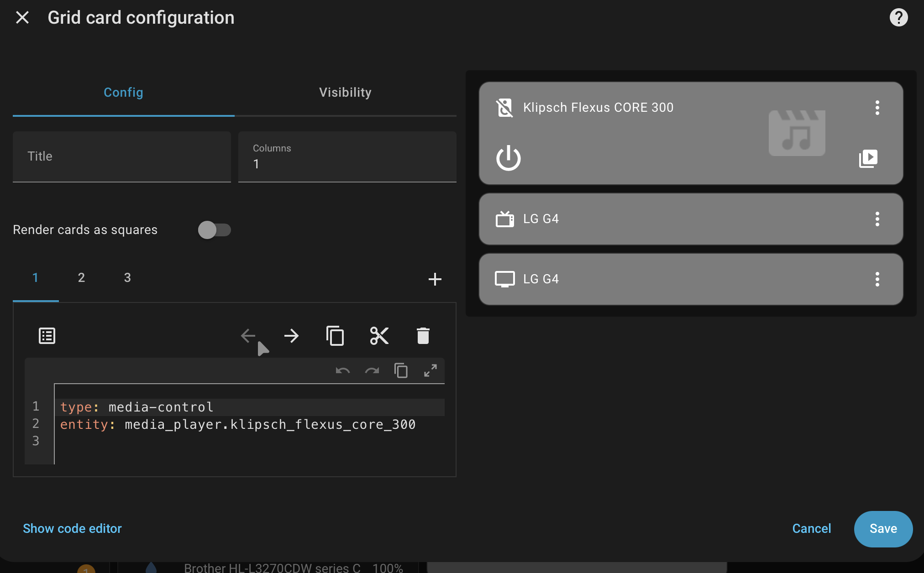Toggle Render cards as squares switch

(x=215, y=230)
